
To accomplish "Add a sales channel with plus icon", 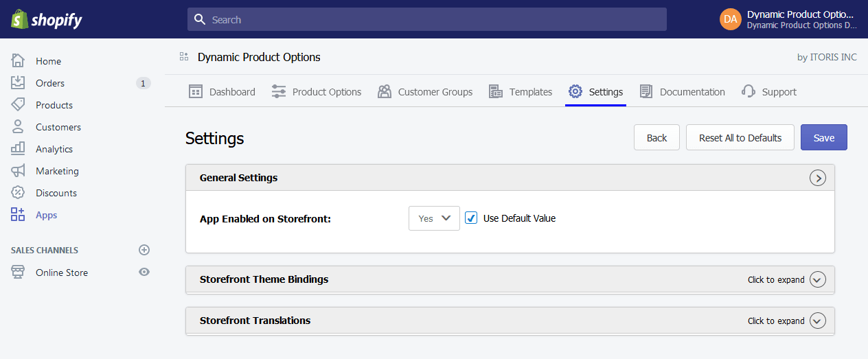I will [144, 250].
